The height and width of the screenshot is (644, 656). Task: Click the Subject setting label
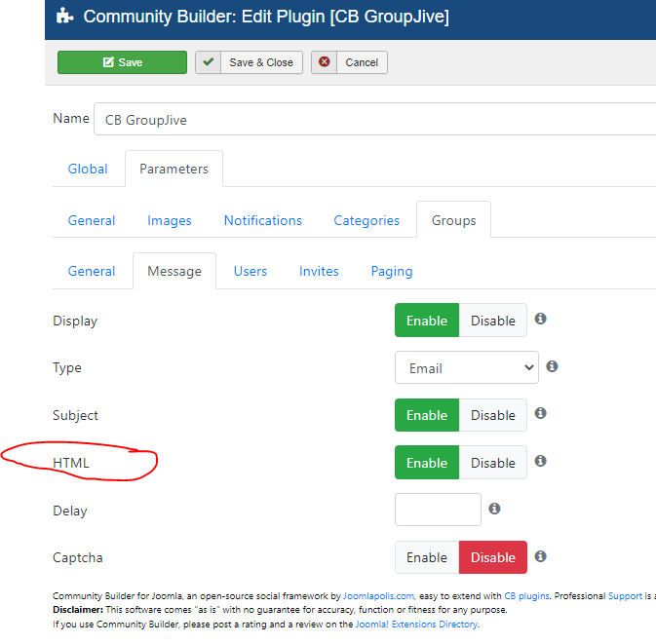(x=75, y=415)
